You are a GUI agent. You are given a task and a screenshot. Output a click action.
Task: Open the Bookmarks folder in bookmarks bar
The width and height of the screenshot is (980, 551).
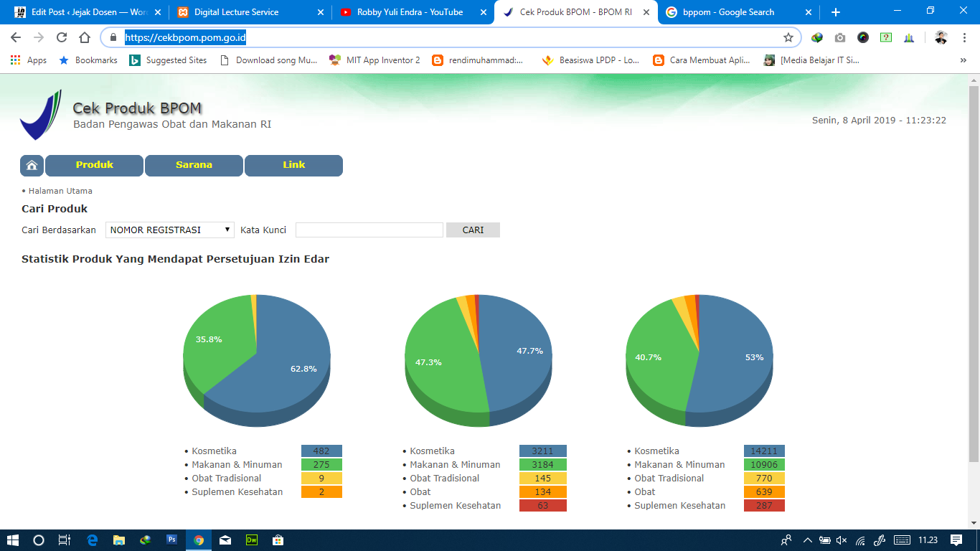click(88, 60)
